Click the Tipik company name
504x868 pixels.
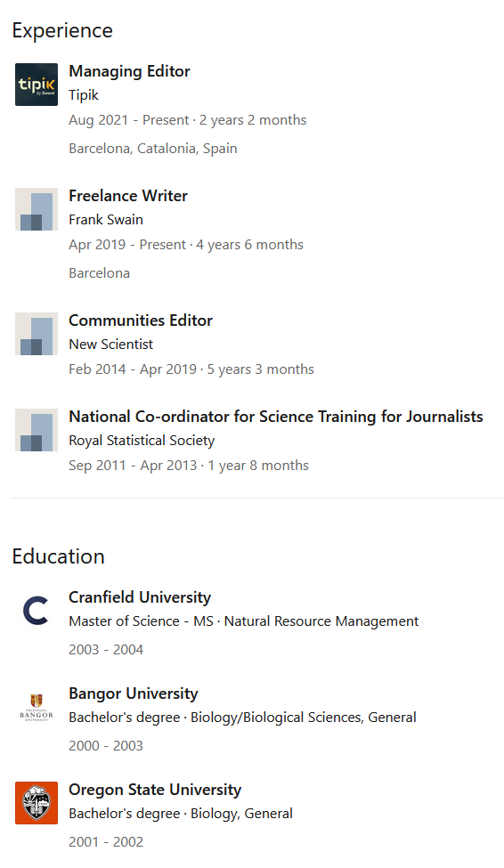coord(84,95)
